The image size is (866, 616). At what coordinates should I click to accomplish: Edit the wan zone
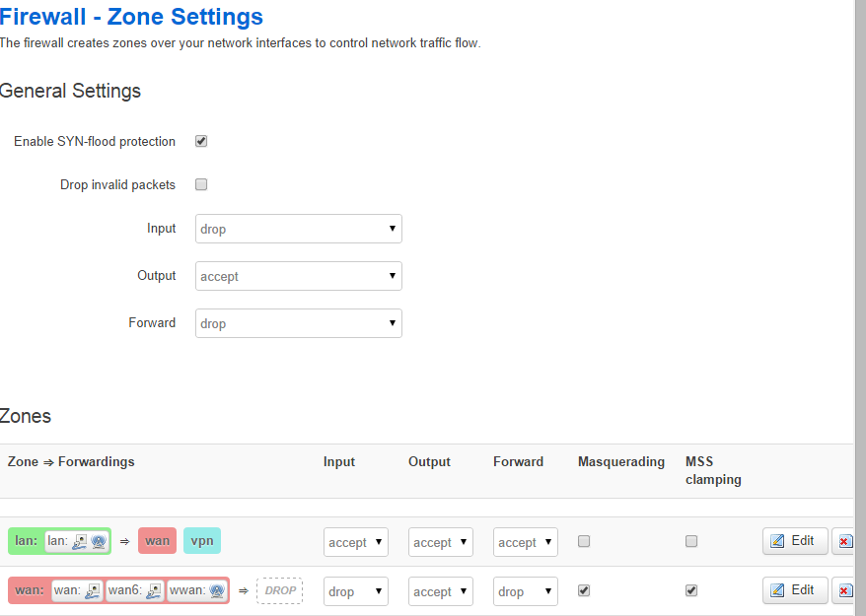click(794, 590)
